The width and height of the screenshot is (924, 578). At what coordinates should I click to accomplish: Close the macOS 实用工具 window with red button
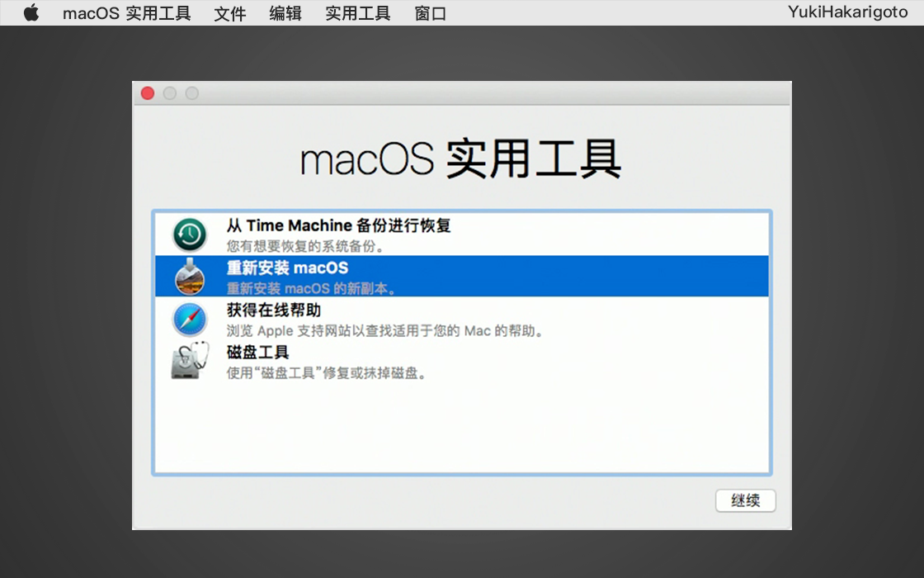pos(148,93)
